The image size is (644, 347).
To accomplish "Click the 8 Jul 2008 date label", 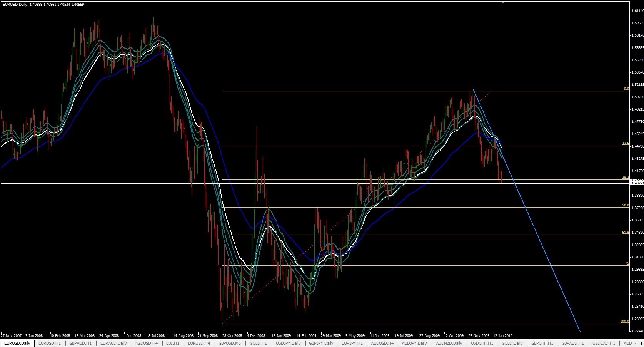I will (156, 335).
